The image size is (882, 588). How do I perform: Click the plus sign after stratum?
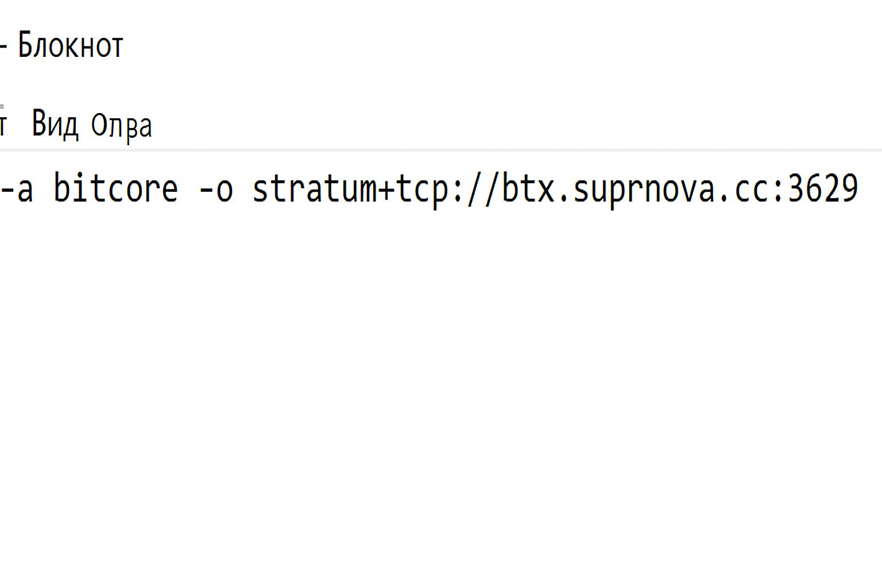[x=385, y=189]
